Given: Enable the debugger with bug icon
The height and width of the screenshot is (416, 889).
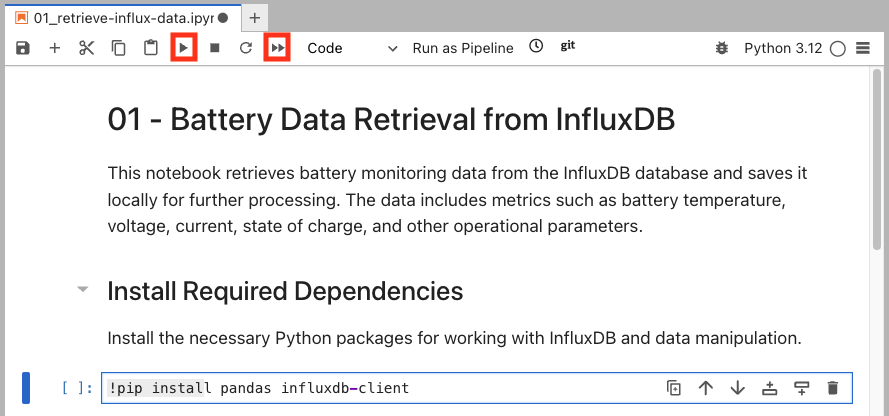Looking at the screenshot, I should (722, 48).
